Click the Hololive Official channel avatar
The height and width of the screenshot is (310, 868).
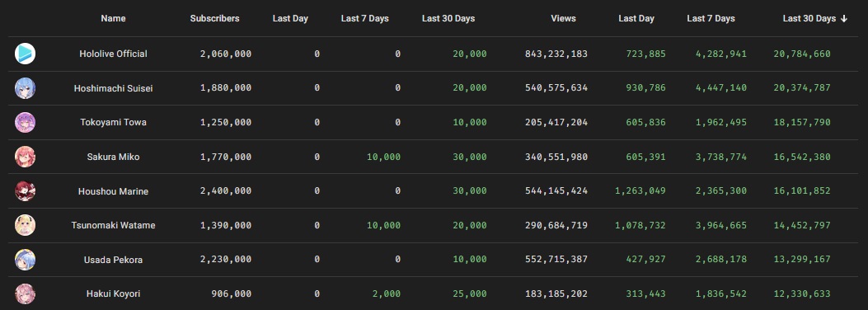[25, 54]
